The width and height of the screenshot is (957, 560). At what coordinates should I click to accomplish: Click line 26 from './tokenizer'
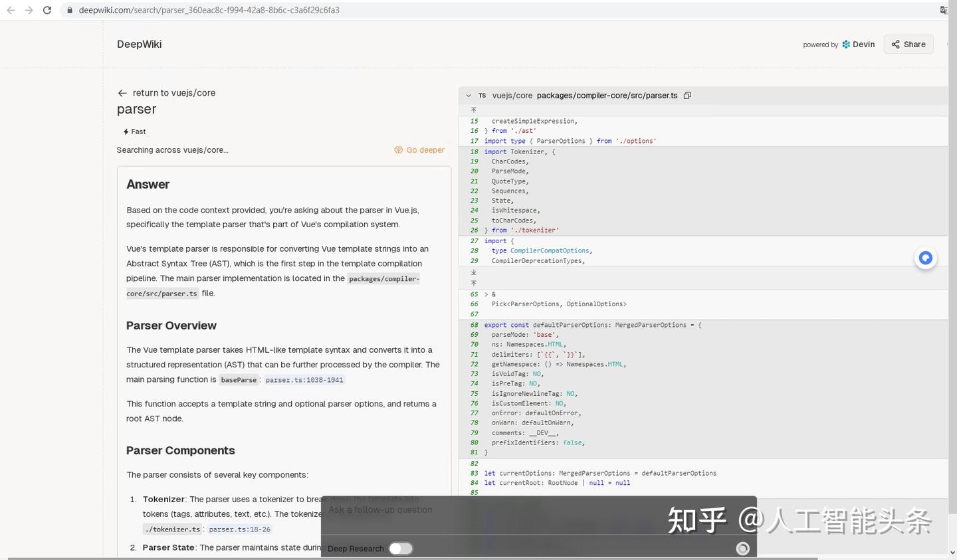[x=522, y=230]
